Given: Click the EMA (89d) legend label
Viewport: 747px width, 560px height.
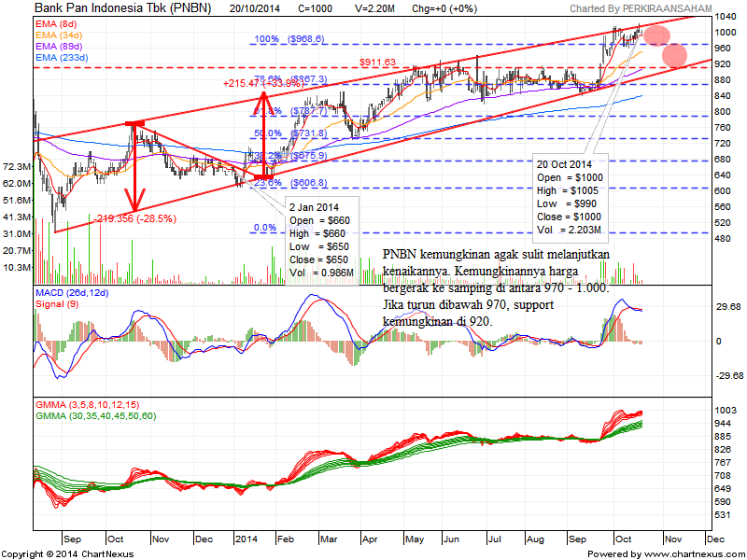Looking at the screenshot, I should click(x=59, y=45).
